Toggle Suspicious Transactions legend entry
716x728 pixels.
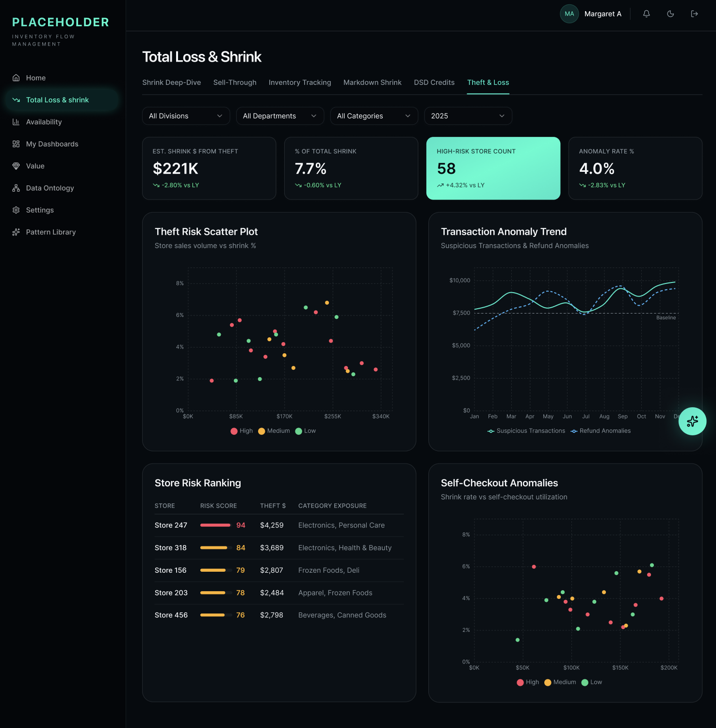(x=526, y=431)
